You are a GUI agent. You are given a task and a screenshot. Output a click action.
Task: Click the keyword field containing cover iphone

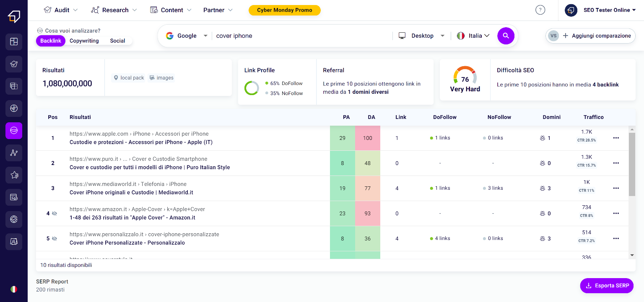[x=302, y=36]
